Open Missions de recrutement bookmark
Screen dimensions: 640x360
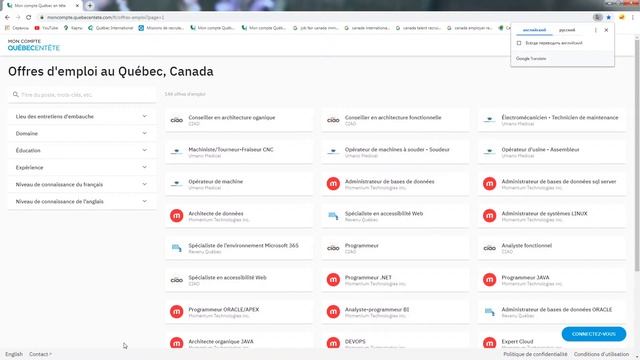pos(161,28)
